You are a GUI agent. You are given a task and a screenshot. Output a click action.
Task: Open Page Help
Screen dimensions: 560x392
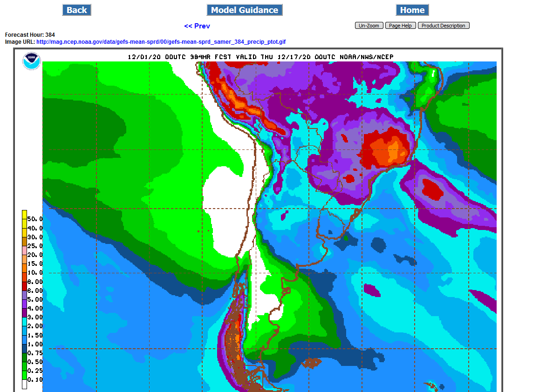[400, 26]
